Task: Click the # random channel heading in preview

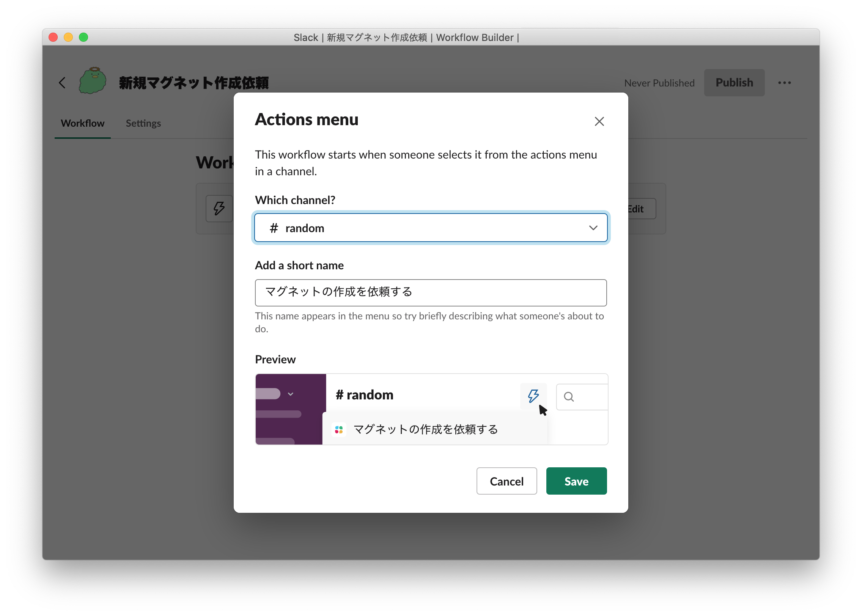Action: click(x=364, y=395)
